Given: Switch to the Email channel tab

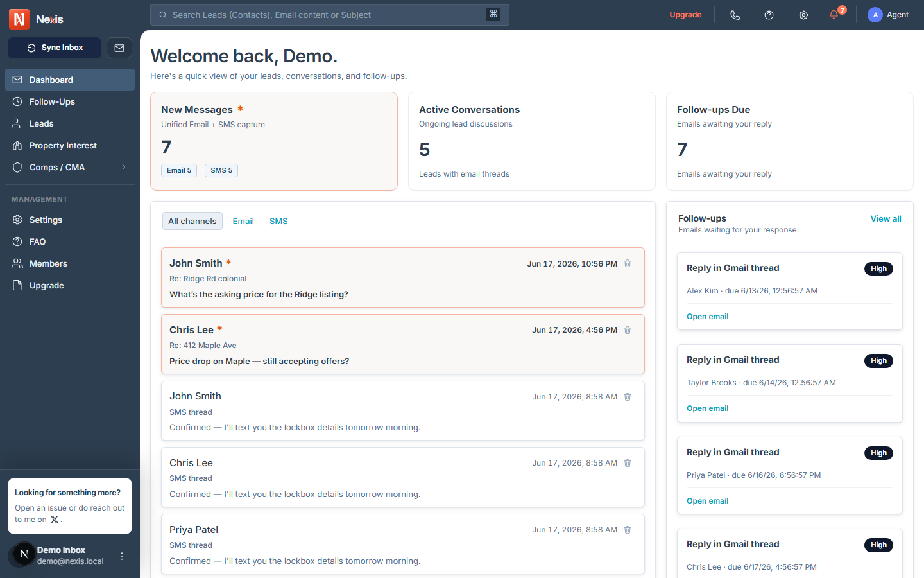Looking at the screenshot, I should [x=243, y=221].
